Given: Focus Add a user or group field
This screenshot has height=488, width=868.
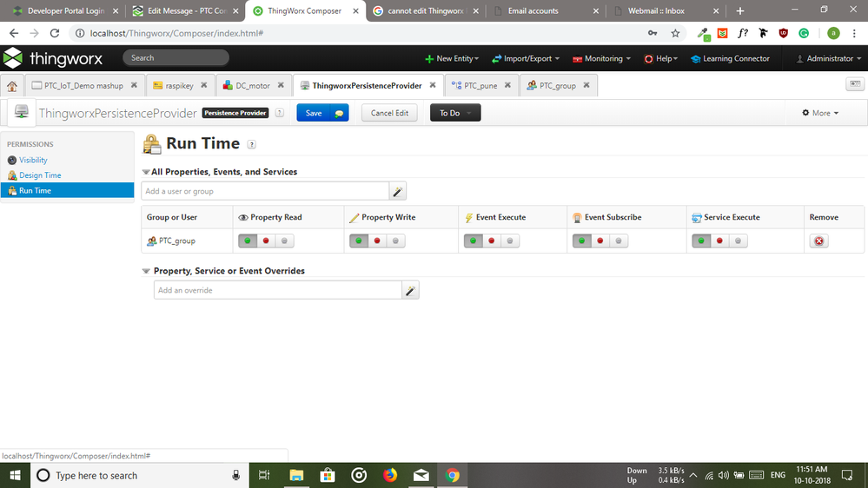Looking at the screenshot, I should [x=265, y=191].
